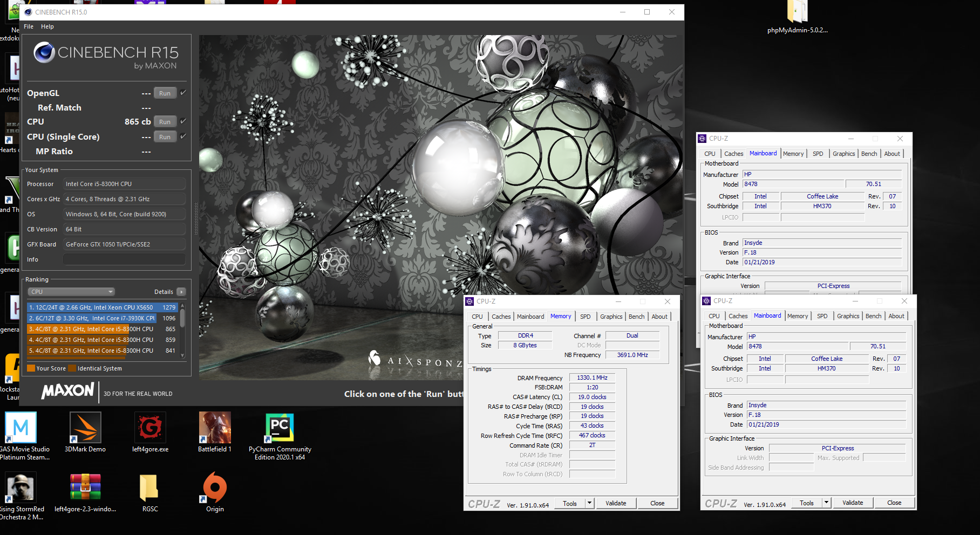Click the Identical System legend swatch

[x=72, y=368]
